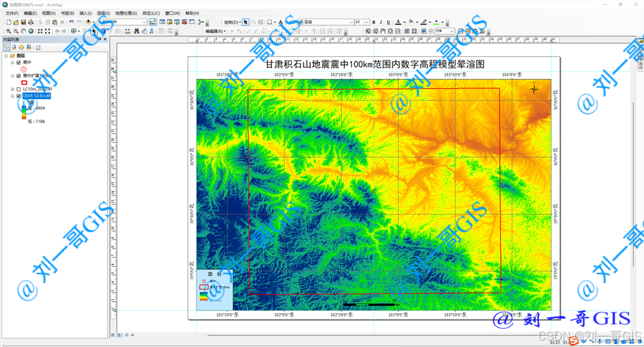Click the fill color paint bucket
Image resolution: width=644 pixels, height=347 pixels.
click(x=411, y=22)
